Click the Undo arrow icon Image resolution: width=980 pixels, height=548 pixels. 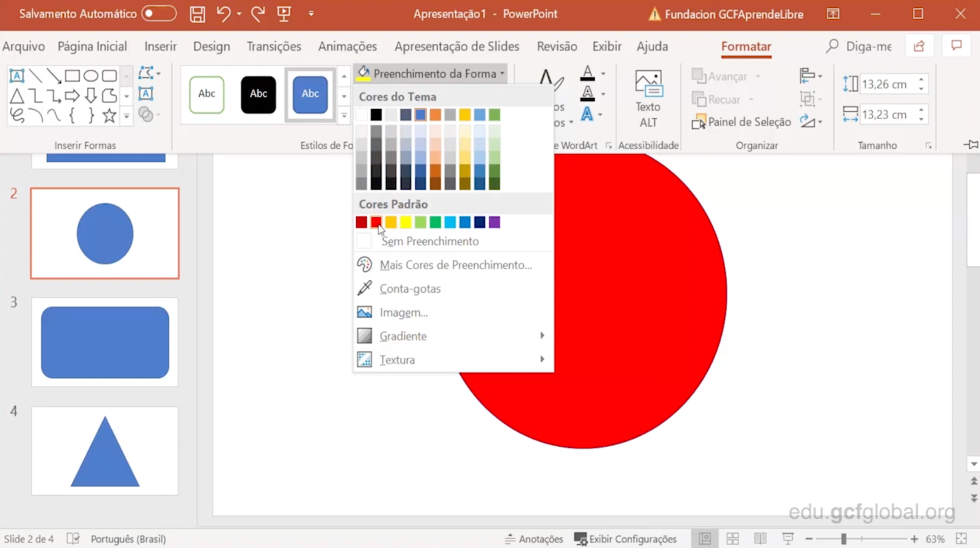tap(223, 14)
